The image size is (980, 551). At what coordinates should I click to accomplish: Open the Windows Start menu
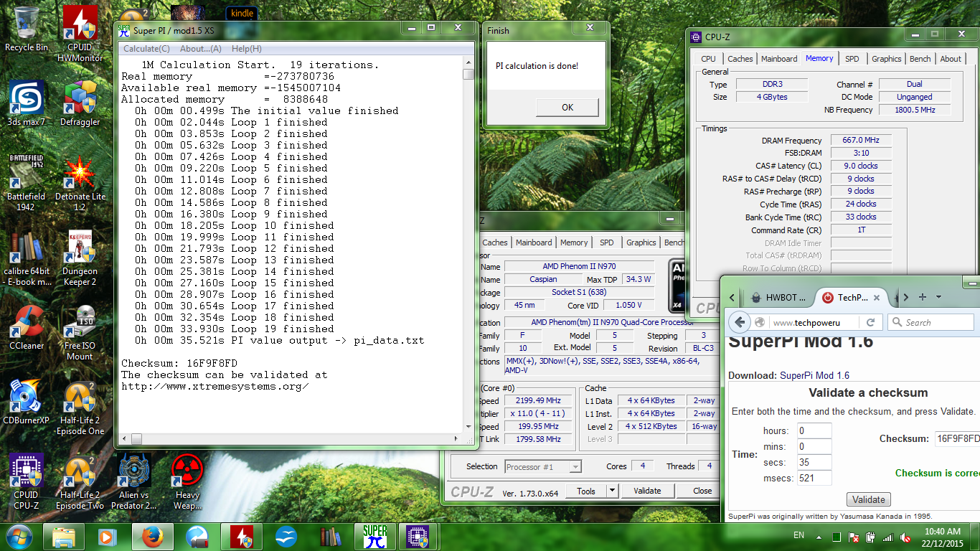click(19, 536)
